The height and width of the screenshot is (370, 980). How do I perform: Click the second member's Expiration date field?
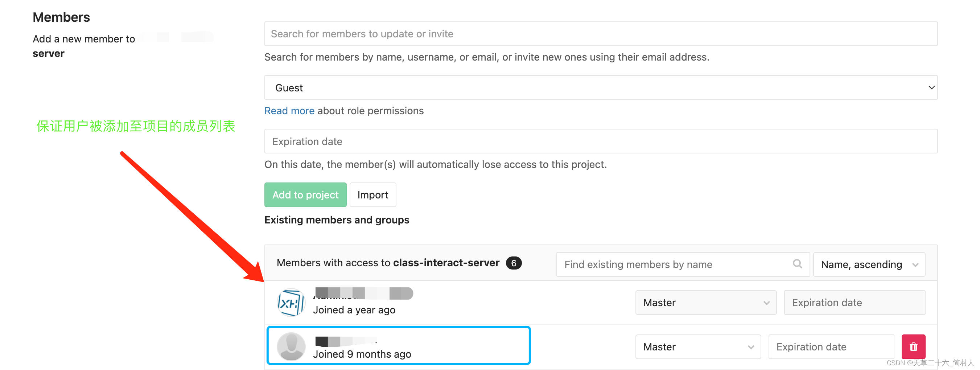tap(831, 346)
